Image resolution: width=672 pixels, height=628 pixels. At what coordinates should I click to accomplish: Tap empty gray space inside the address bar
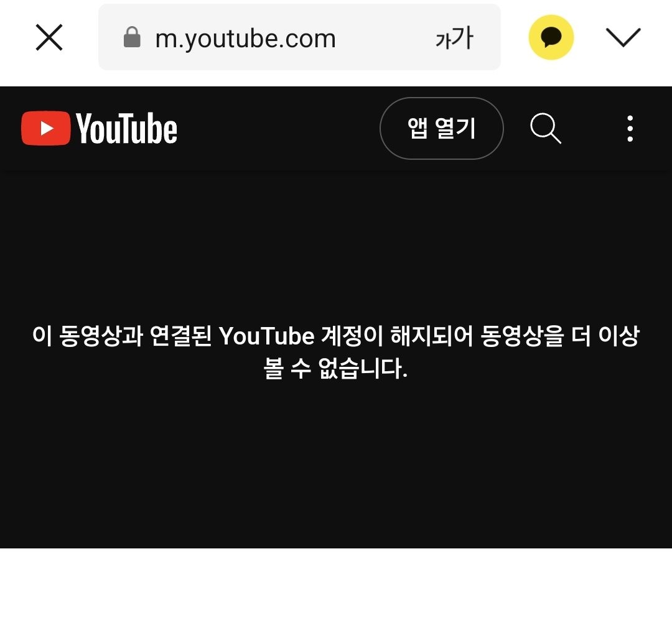385,37
